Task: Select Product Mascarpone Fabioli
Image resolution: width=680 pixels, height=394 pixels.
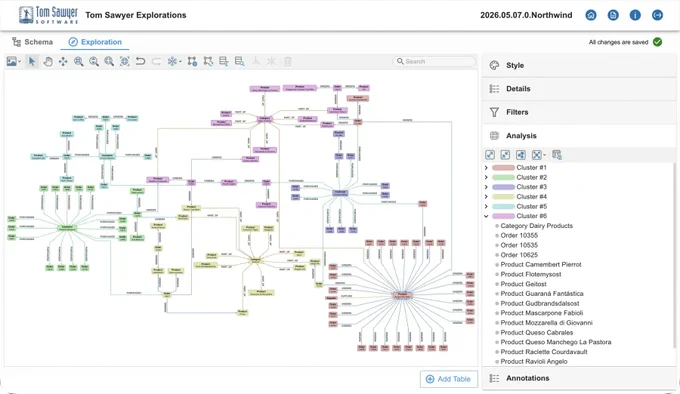Action: pos(542,313)
